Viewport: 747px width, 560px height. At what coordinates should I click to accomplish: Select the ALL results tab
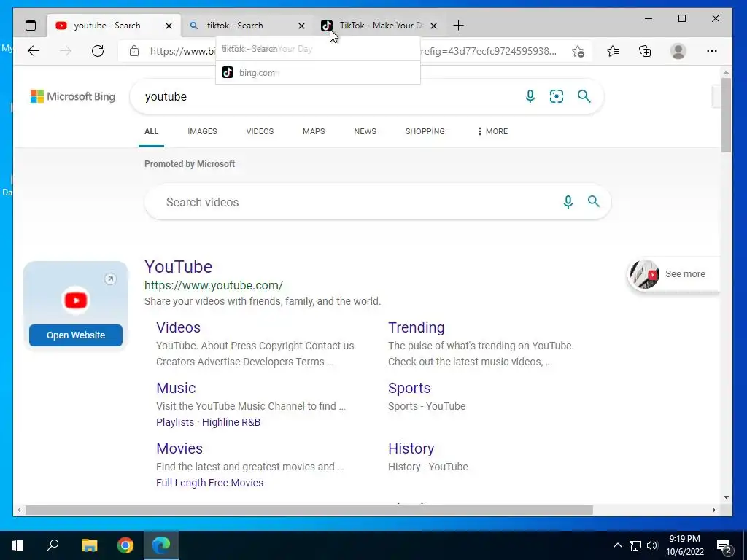(151, 131)
